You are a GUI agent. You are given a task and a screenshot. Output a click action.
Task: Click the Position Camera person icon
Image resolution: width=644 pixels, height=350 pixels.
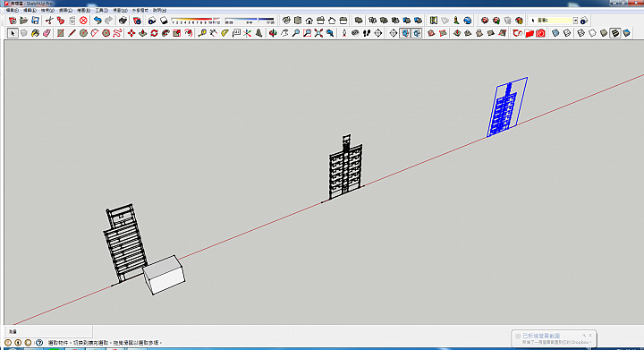[343, 33]
